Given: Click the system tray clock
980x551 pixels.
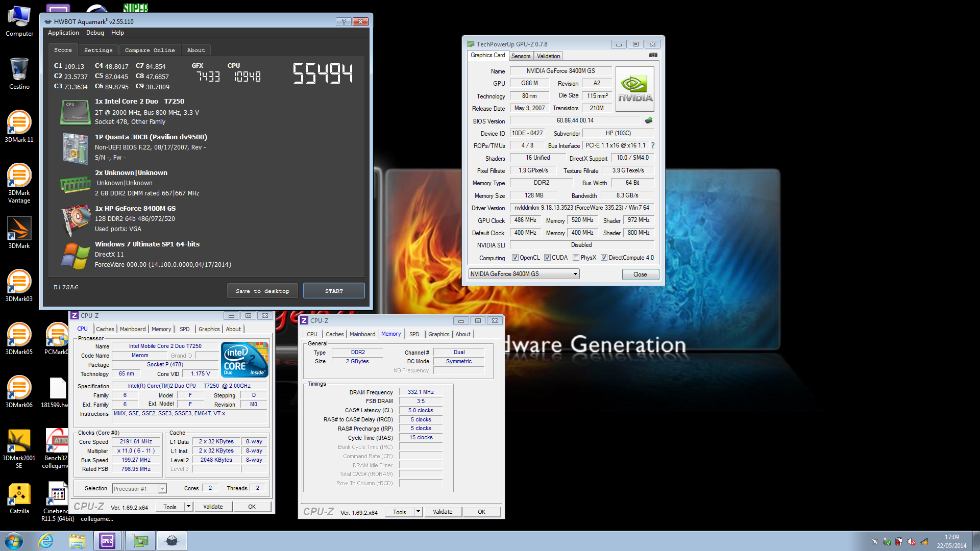Looking at the screenshot, I should (x=951, y=541).
